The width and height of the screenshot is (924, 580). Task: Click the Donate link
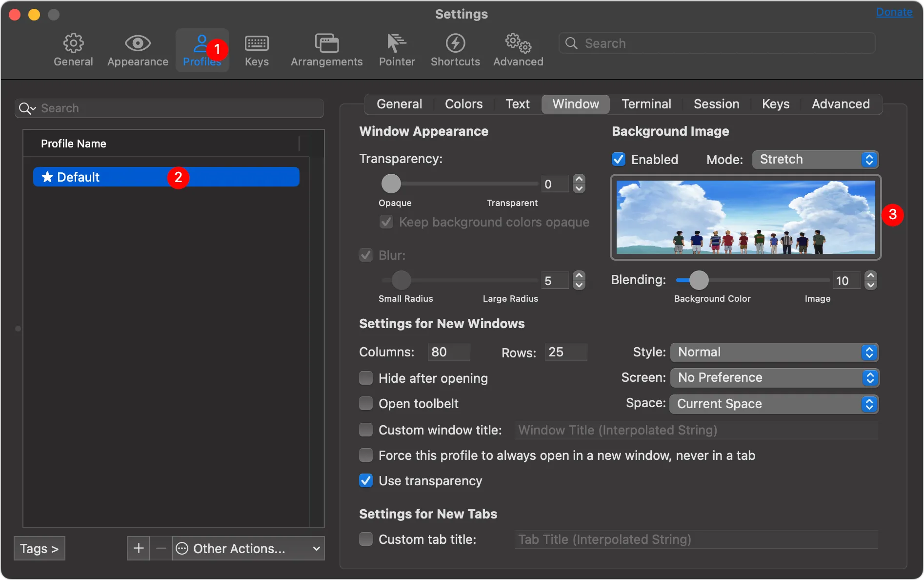tap(894, 12)
